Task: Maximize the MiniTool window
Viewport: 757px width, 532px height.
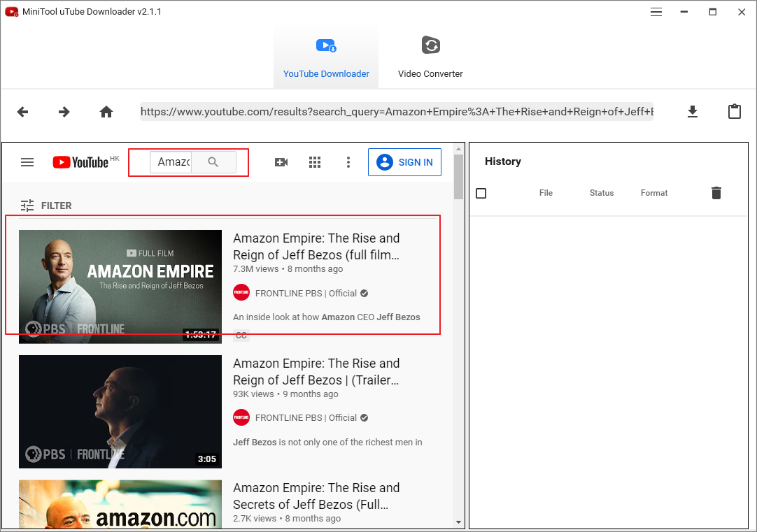Action: point(713,12)
